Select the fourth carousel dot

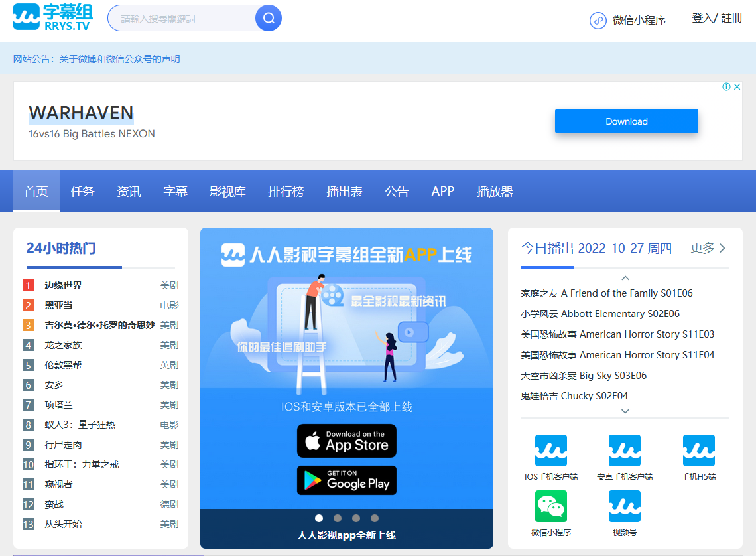(x=375, y=518)
